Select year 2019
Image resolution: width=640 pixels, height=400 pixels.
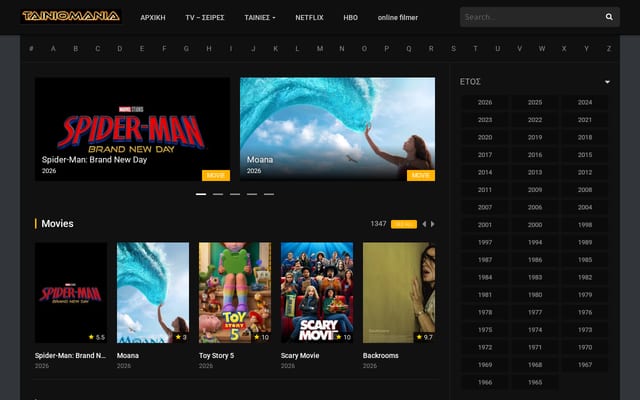pyautogui.click(x=535, y=138)
